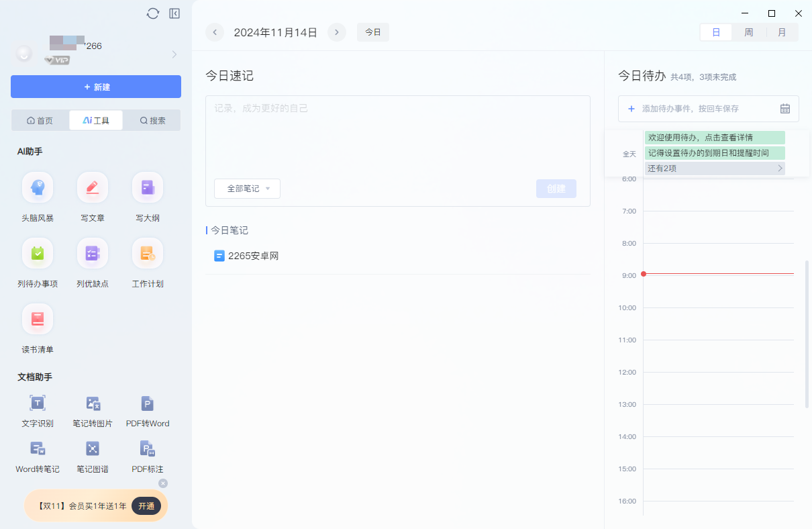This screenshot has height=529, width=812.
Task: Open the 头脑风暴 AI assistant
Action: [37, 196]
